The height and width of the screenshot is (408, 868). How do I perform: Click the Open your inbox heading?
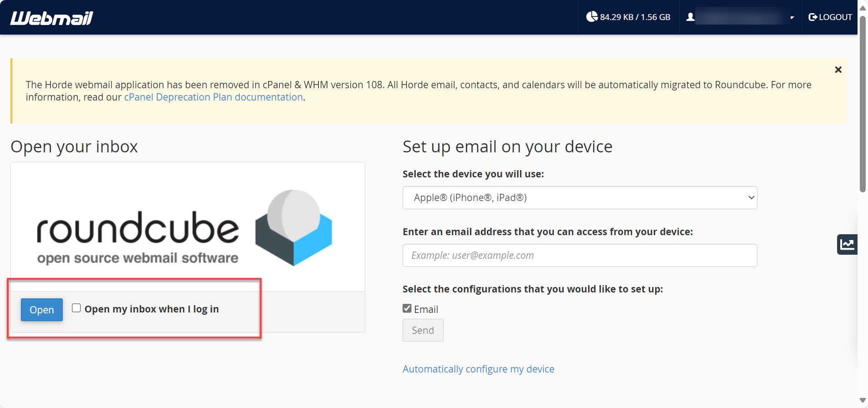coord(74,147)
